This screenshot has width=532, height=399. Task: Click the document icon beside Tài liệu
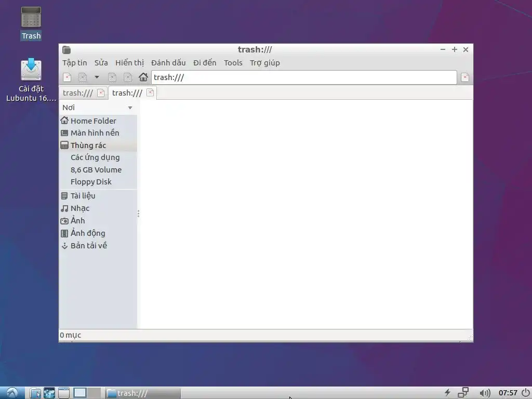[x=64, y=196]
